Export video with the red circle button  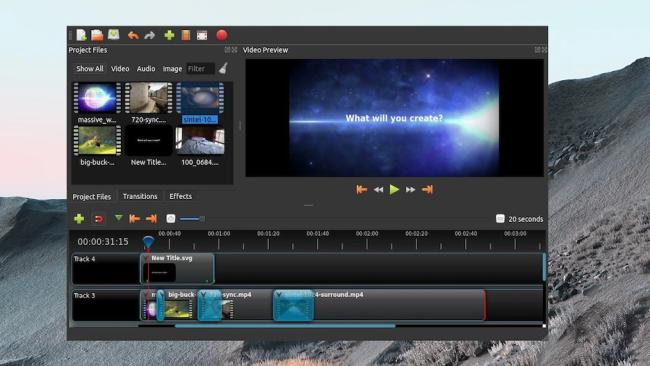[x=222, y=35]
